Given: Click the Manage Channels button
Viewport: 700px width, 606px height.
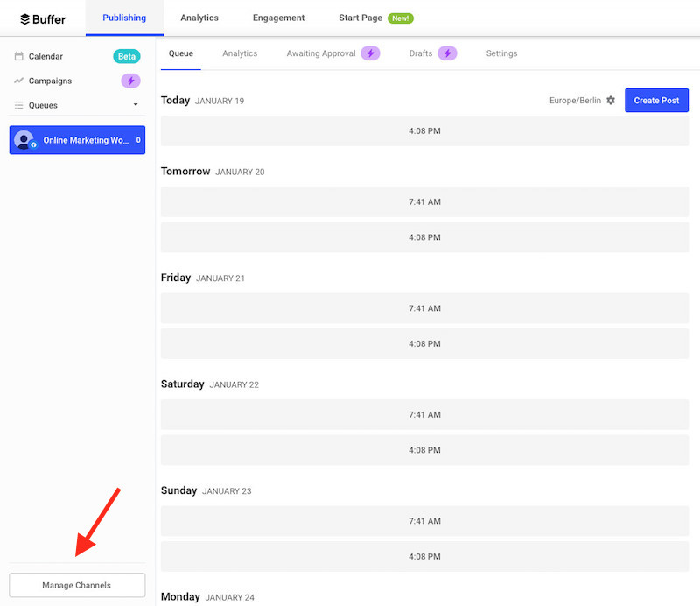Looking at the screenshot, I should (77, 585).
